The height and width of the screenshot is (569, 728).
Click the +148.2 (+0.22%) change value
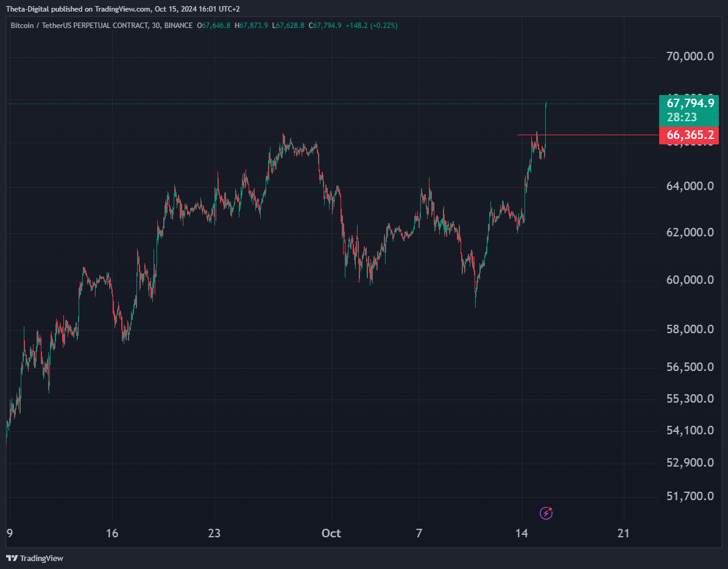tap(372, 26)
